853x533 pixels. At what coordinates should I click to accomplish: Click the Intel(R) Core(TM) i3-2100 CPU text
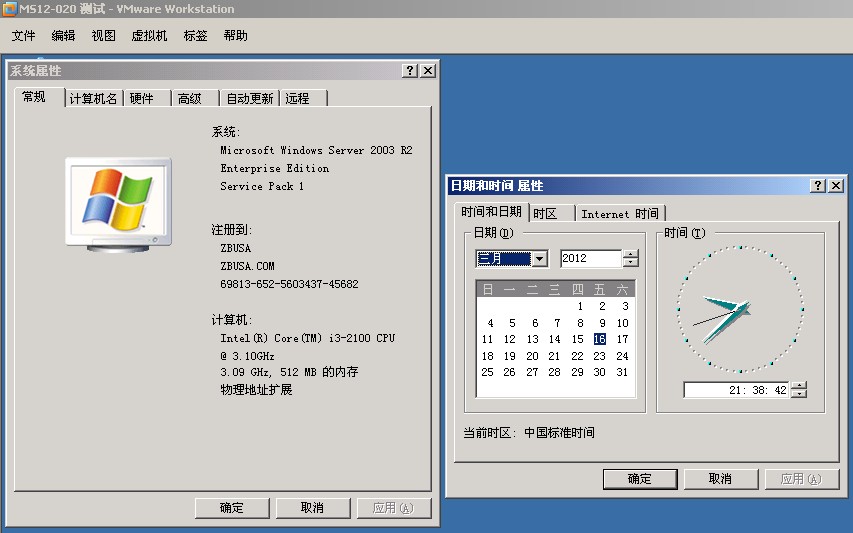click(x=307, y=338)
